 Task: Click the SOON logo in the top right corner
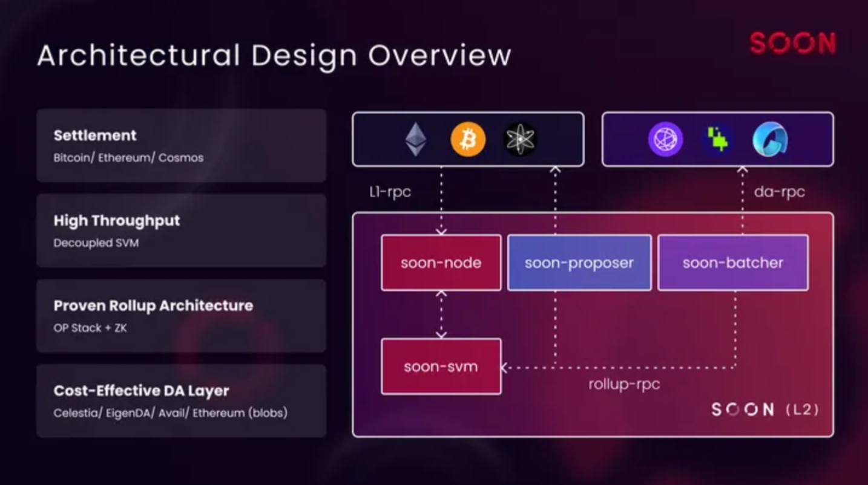click(793, 42)
